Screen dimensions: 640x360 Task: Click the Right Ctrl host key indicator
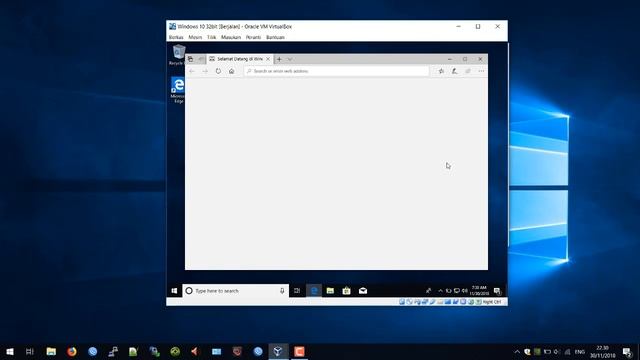[x=492, y=302]
